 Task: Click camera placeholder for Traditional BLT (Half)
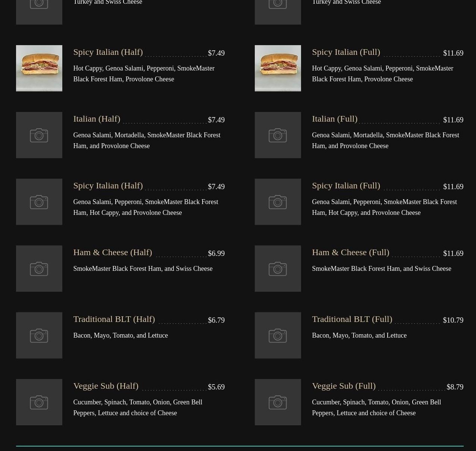click(x=39, y=335)
